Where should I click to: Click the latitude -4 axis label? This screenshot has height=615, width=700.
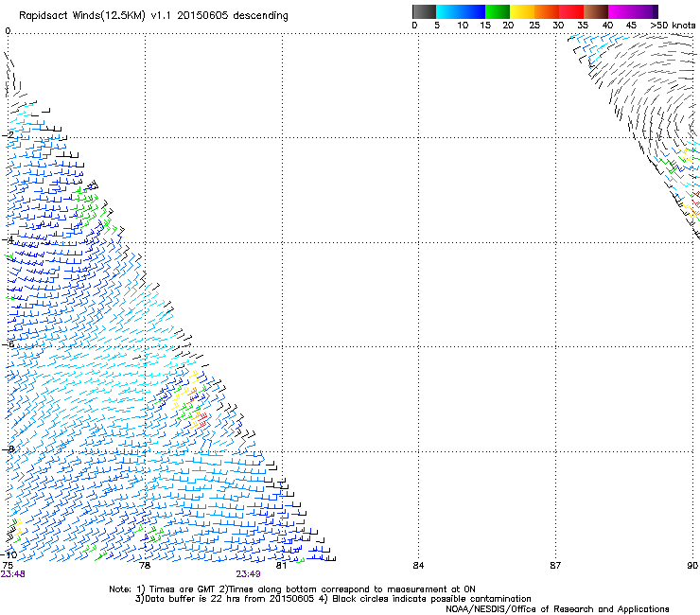click(x=8, y=239)
